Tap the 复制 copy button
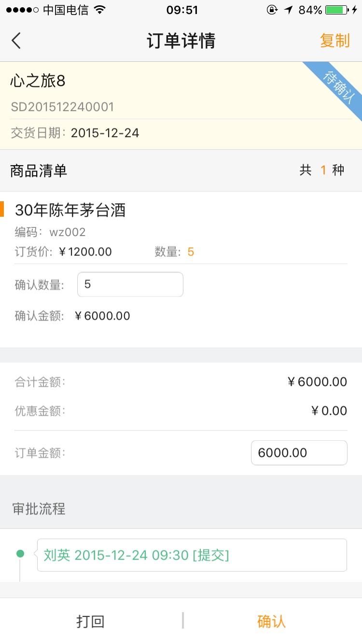Screen dimensions: 362x644 point(334,41)
